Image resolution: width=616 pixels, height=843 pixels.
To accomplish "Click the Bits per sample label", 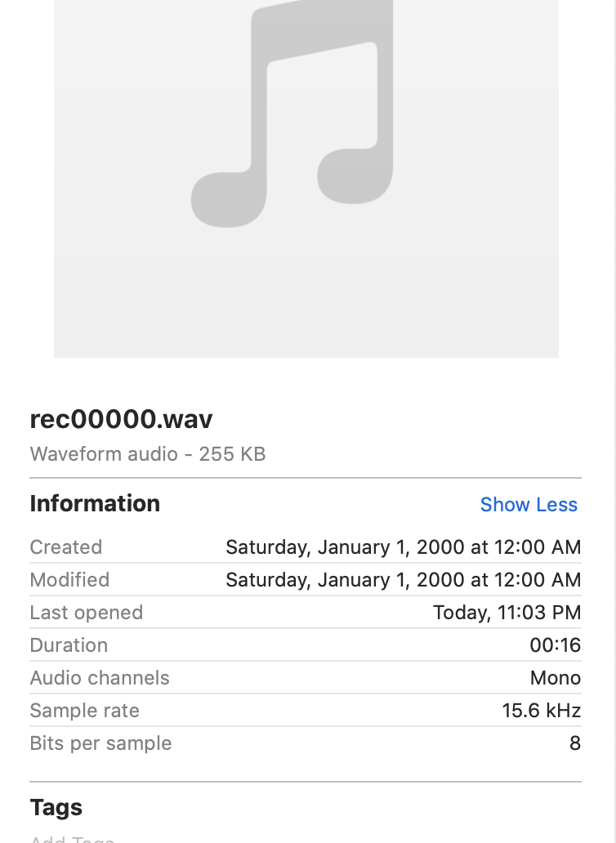I will 100,743.
